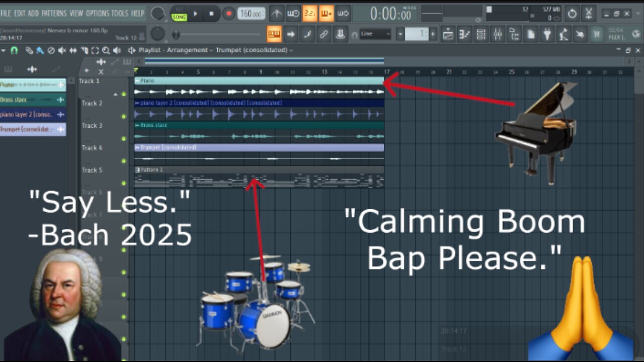Click the main pitch knob
This screenshot has width=644, height=362.
pos(158,34)
